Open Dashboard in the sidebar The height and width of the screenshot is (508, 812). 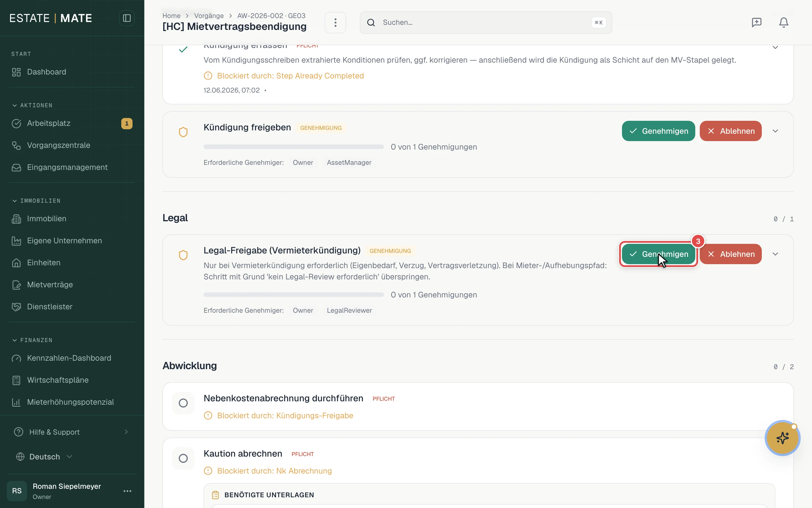(x=72, y=72)
